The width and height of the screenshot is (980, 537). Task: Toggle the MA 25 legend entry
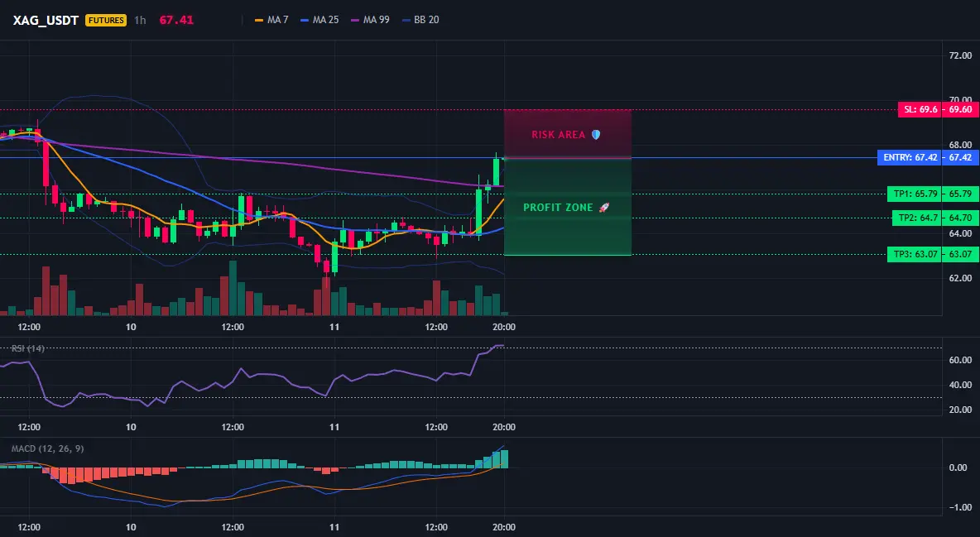point(319,20)
